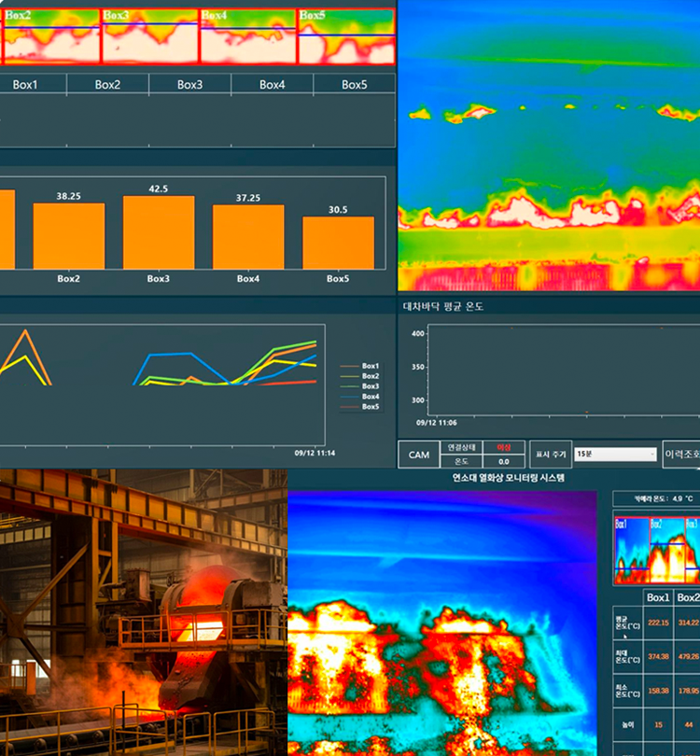Click the 카메라 온도 4.9 °C field
Viewport: 700px width, 756px height.
pos(664,499)
